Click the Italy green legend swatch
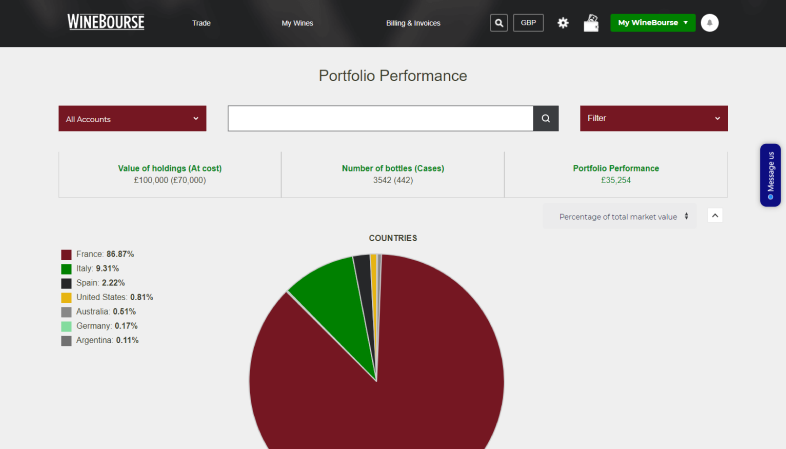The image size is (786, 449). click(x=66, y=269)
